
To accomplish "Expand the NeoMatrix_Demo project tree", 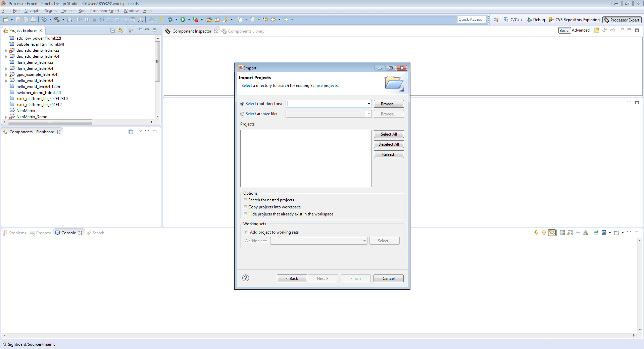I will pos(6,117).
